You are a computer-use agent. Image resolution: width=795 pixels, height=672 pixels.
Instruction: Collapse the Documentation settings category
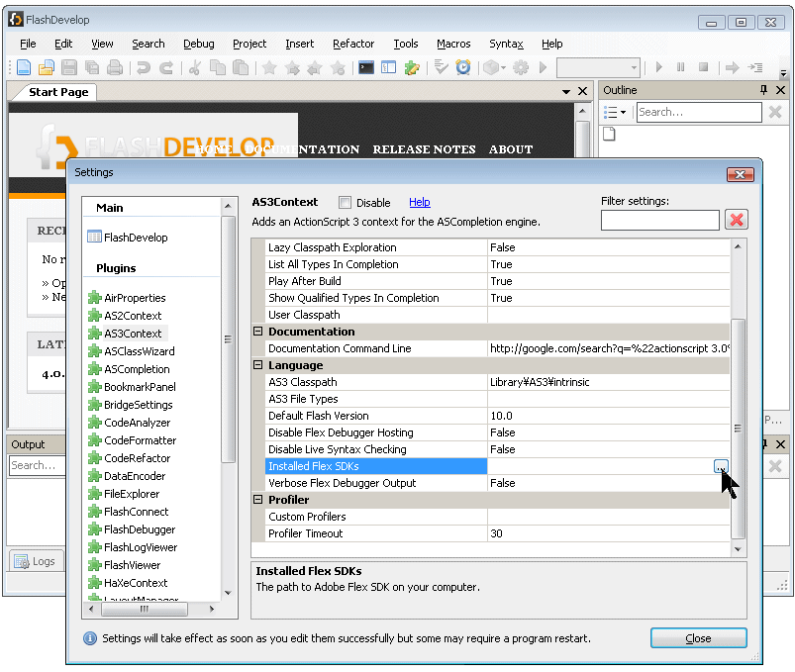pos(258,332)
